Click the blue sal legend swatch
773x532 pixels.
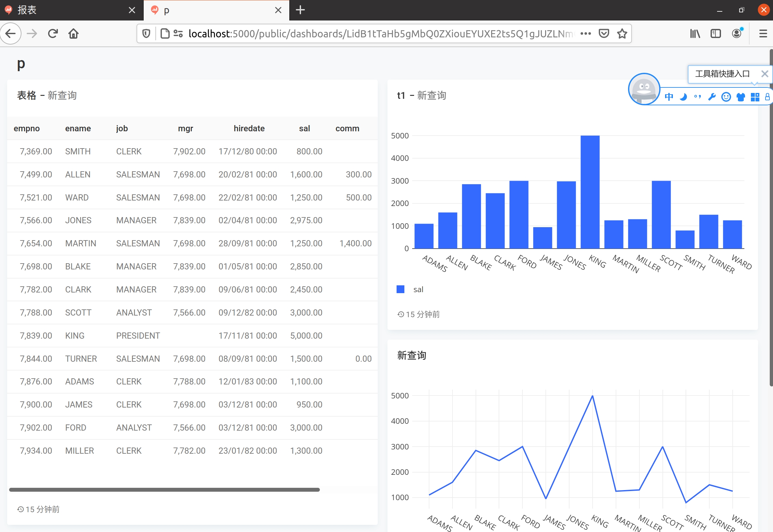pyautogui.click(x=400, y=289)
